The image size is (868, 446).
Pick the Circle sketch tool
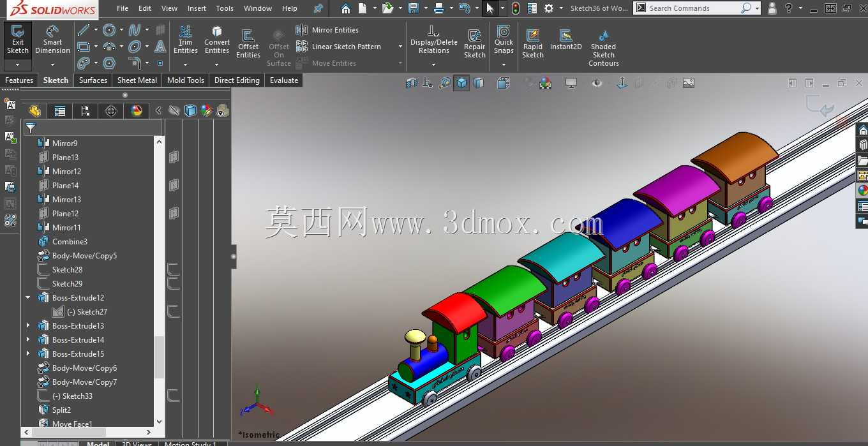click(109, 30)
